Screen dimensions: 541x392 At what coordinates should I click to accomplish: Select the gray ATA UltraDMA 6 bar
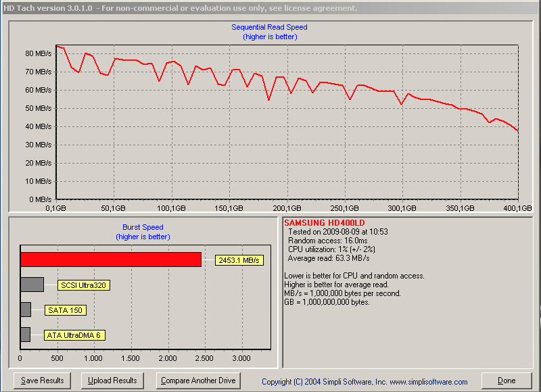[x=25, y=335]
